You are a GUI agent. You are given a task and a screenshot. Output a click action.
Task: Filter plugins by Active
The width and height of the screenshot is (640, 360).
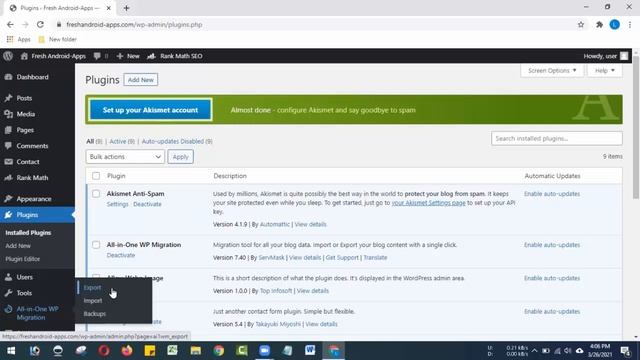pyautogui.click(x=118, y=141)
